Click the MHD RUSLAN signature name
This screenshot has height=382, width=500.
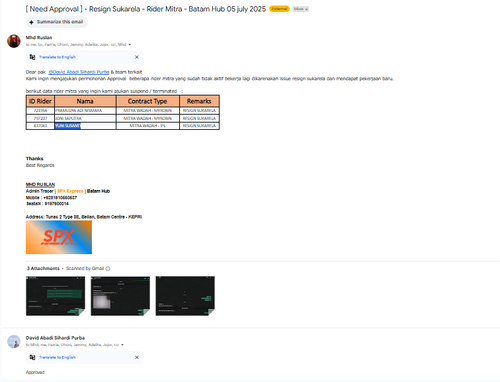(40, 184)
